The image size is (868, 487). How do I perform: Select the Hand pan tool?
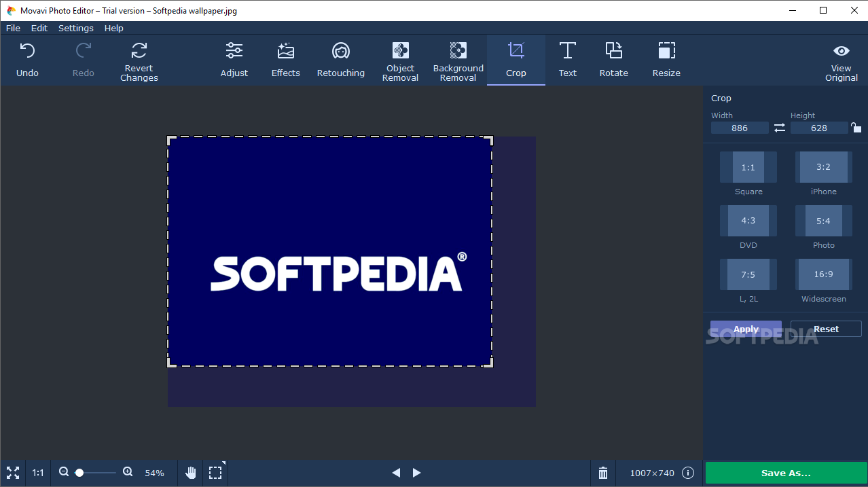(x=192, y=473)
